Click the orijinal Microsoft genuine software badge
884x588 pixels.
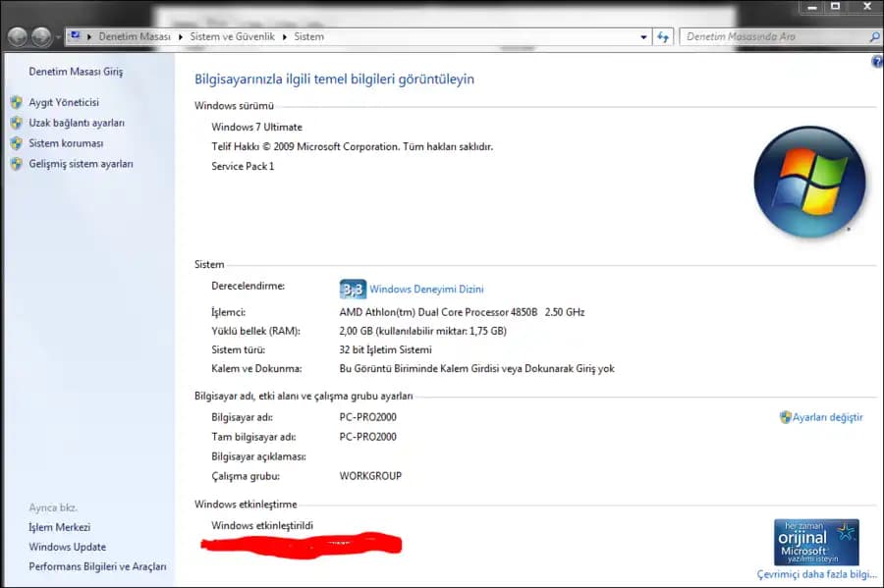[x=816, y=543]
